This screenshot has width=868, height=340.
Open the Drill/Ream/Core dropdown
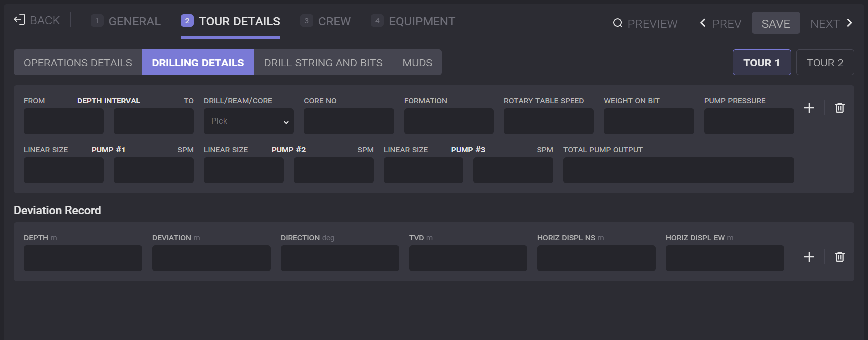pos(248,121)
